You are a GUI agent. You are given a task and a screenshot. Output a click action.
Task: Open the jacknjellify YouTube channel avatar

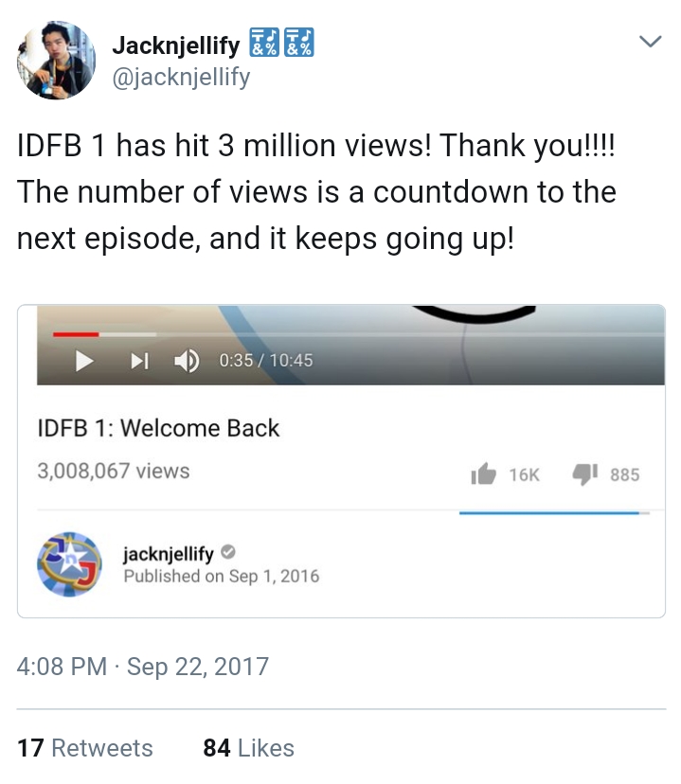69,564
